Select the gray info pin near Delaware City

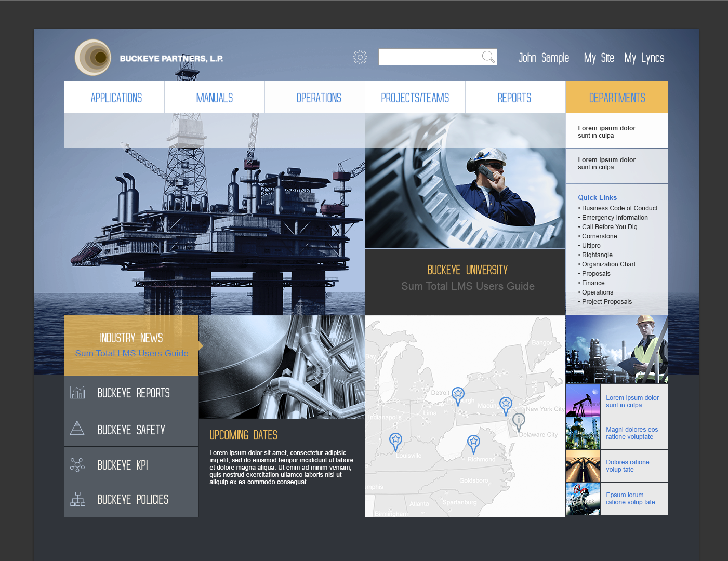click(519, 422)
